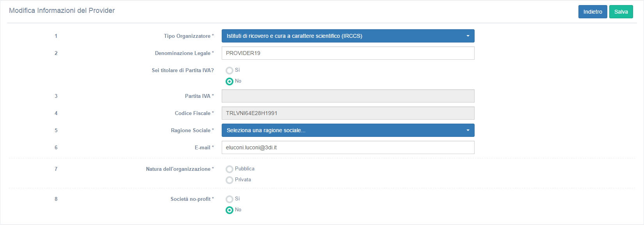Select No for Partita IVA holder
Image resolution: width=644 pixels, height=225 pixels.
point(229,81)
